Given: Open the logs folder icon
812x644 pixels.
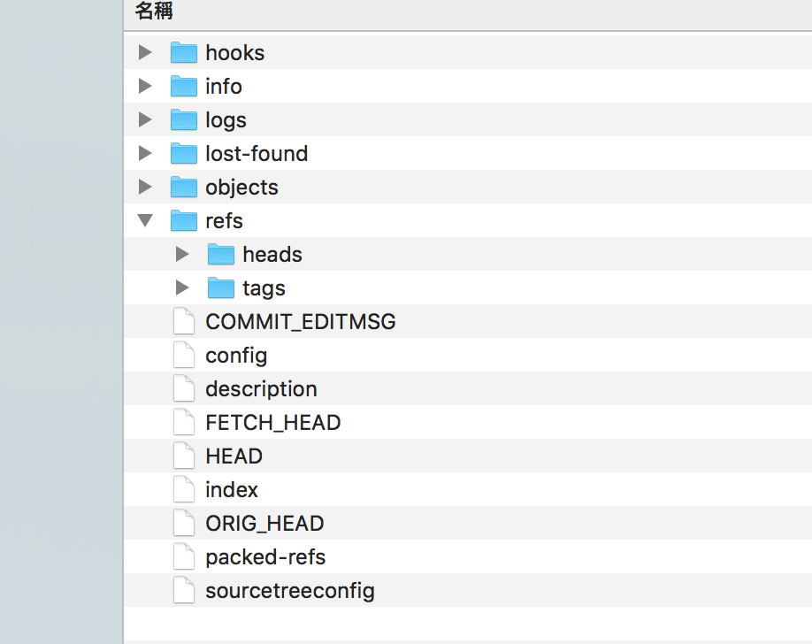Looking at the screenshot, I should (x=183, y=119).
